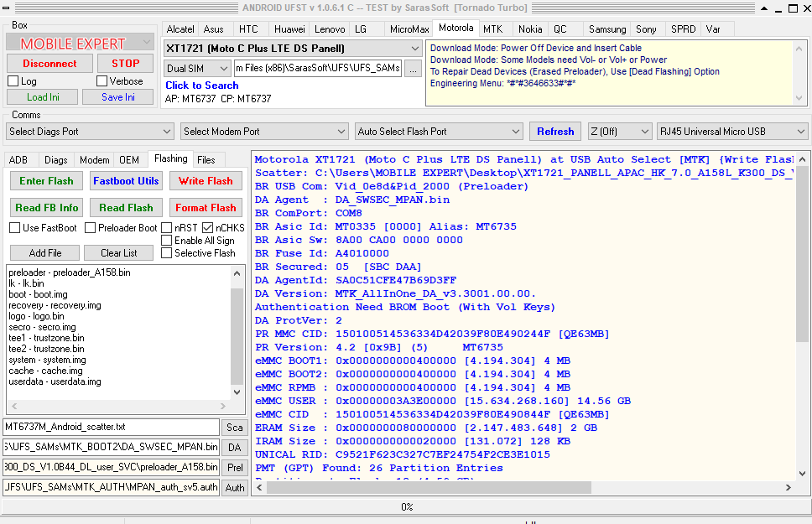Click Read FB Info button
Image resolution: width=812 pixels, height=524 pixels.
click(x=46, y=208)
